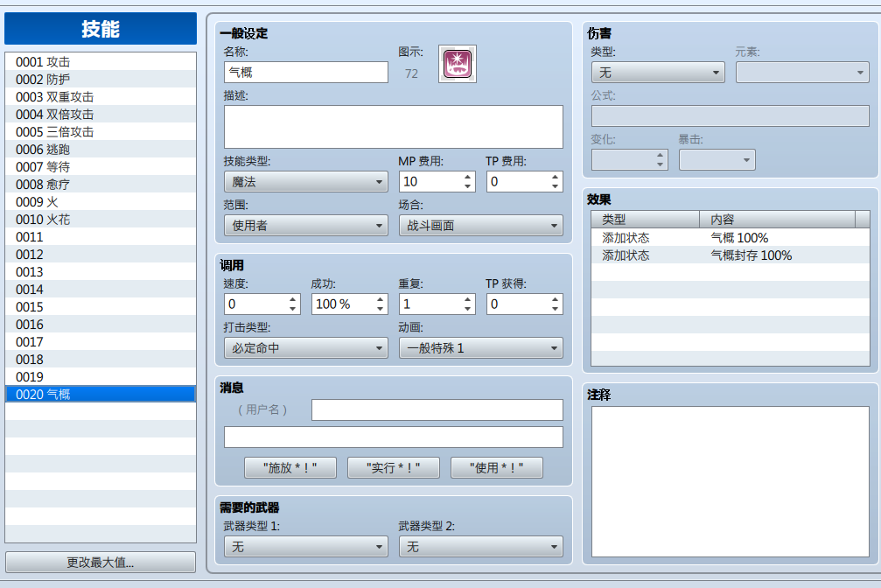This screenshot has height=588, width=881.
Task: Select empty skill slot 0017
Action: coord(101,342)
